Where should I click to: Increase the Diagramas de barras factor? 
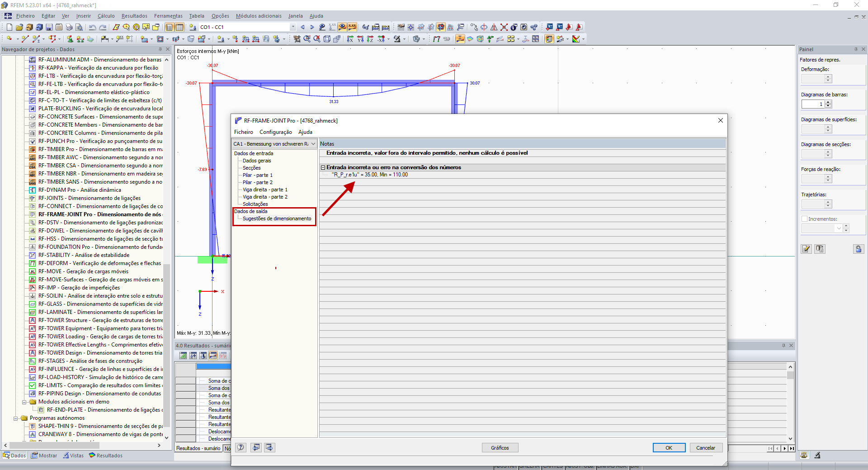[828, 102]
